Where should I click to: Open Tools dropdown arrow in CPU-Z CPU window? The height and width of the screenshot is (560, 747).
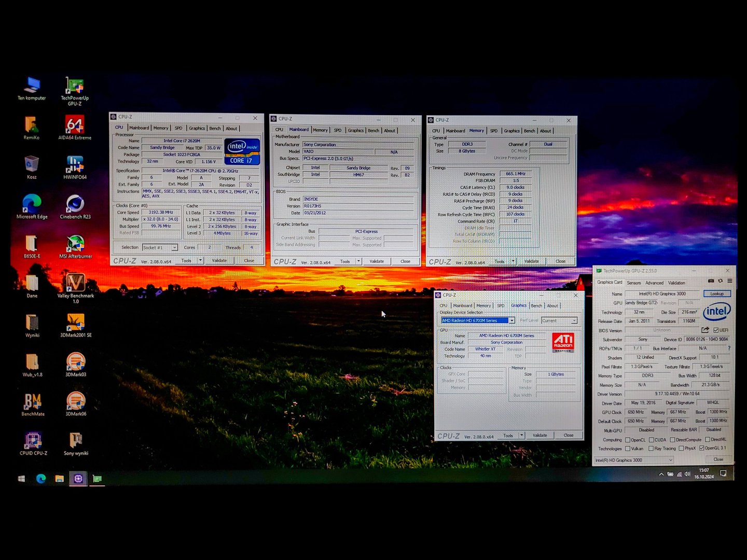(x=200, y=260)
